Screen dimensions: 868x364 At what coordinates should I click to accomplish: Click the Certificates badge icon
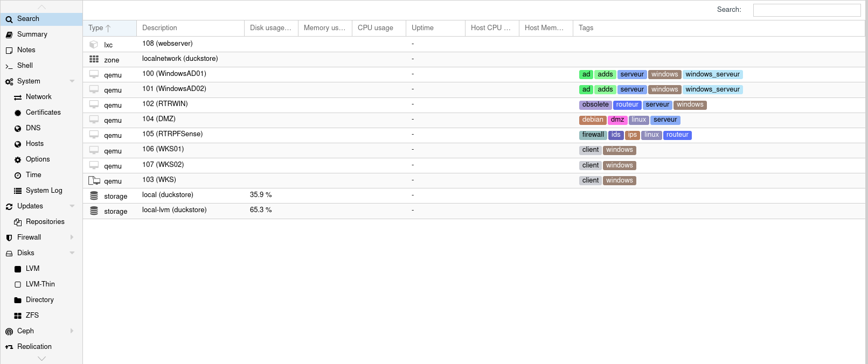(x=18, y=113)
